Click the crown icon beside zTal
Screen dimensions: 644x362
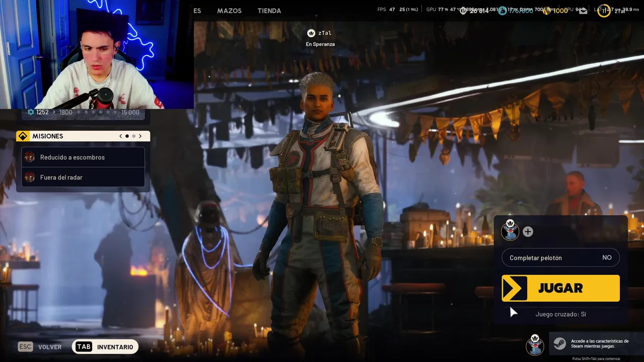point(311,33)
